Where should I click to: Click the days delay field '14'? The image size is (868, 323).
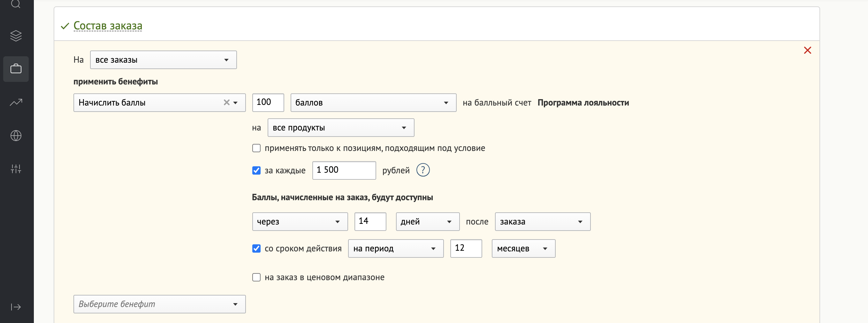370,222
